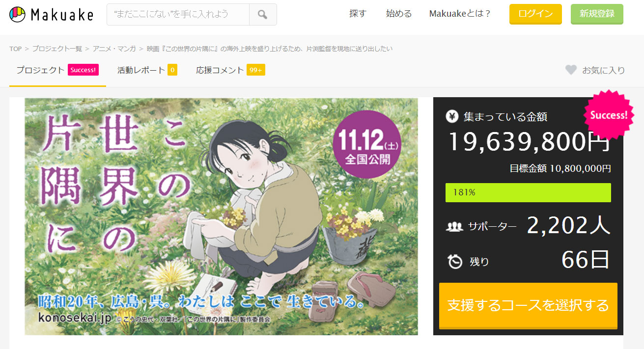The width and height of the screenshot is (644, 349).
Task: Switch to the 活動レポート tab
Action: [x=147, y=70]
